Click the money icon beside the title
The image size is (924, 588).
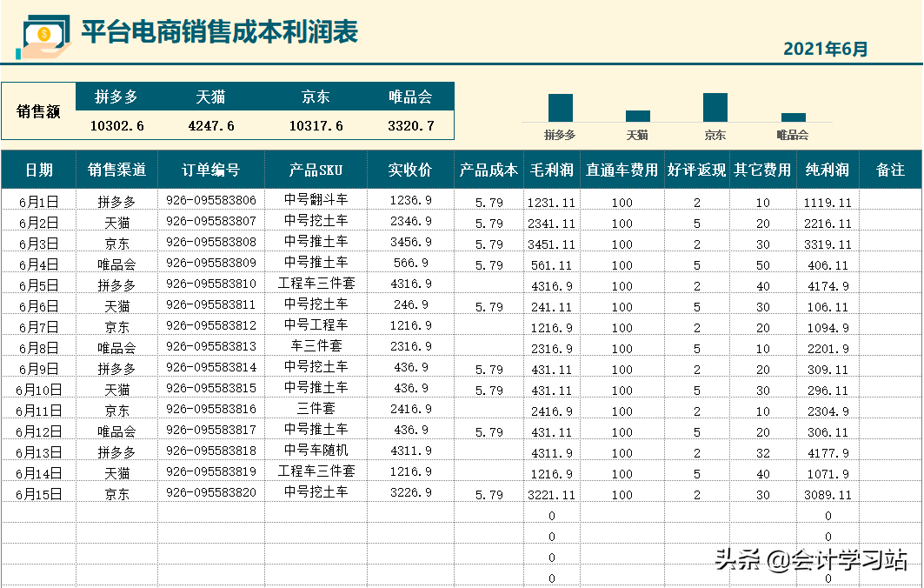[x=43, y=37]
